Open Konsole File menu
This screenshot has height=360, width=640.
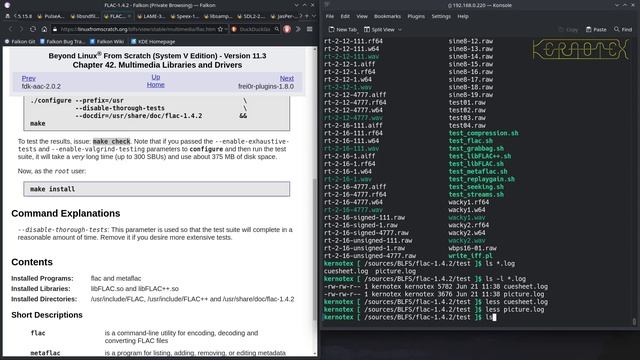point(330,16)
